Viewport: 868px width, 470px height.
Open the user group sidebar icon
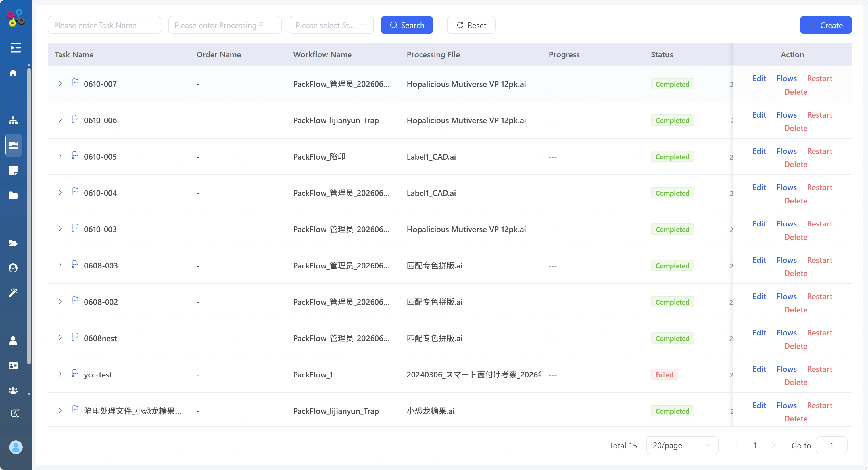[13, 390]
